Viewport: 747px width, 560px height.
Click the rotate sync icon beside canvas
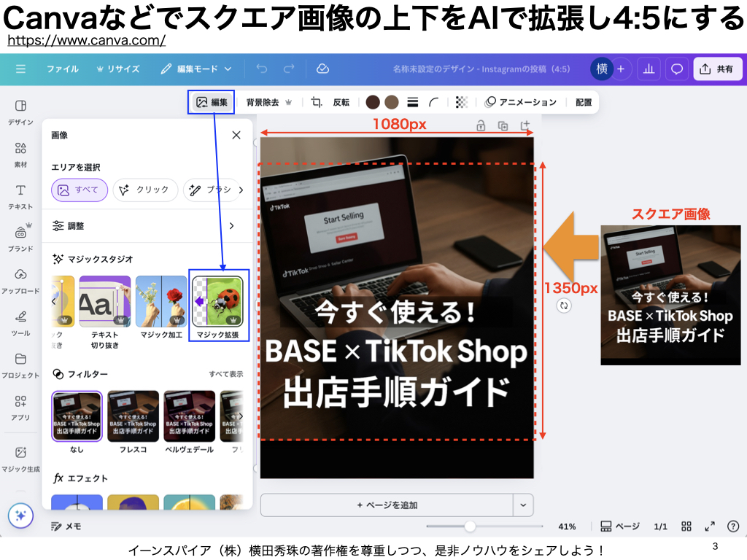click(564, 306)
